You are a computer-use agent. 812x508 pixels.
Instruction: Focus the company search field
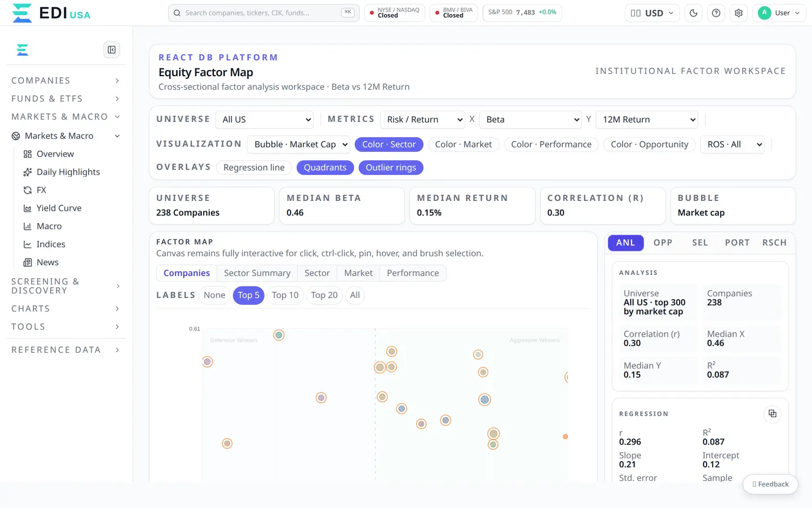pos(264,13)
